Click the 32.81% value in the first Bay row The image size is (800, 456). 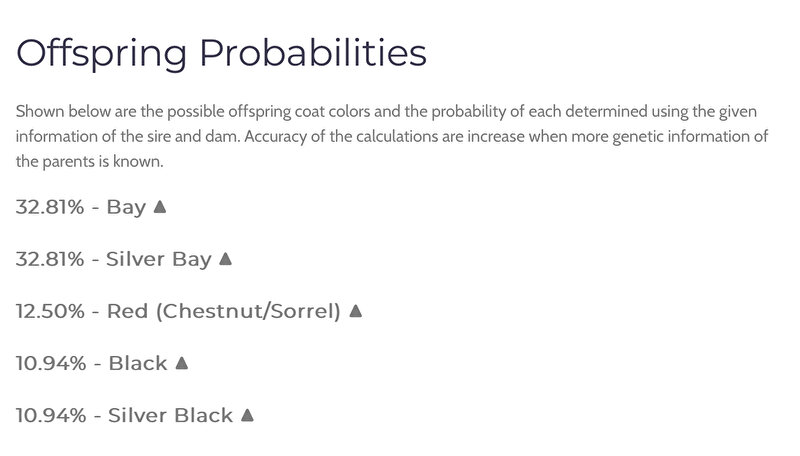point(50,207)
